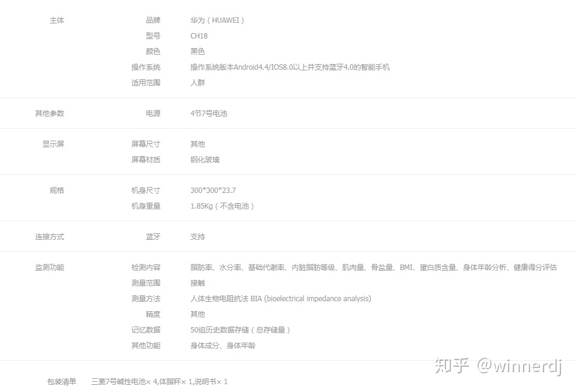Click the value 身体成分、身体年龄

[x=223, y=346]
